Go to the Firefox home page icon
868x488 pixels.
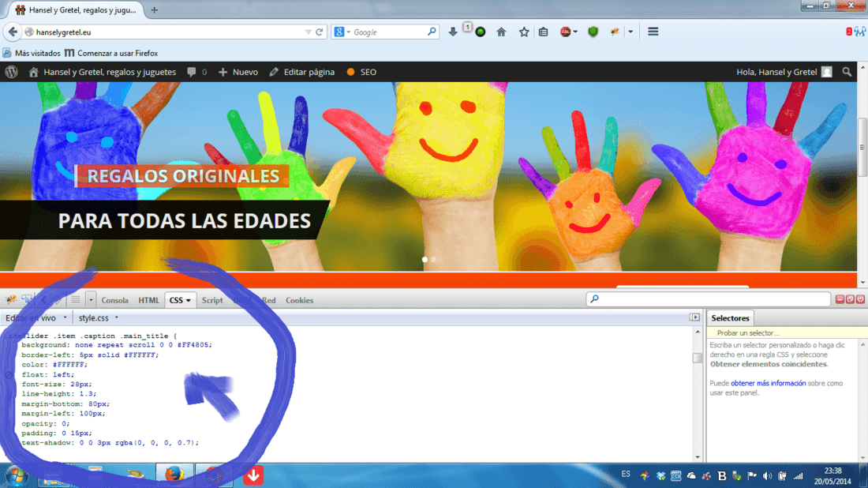(x=502, y=32)
